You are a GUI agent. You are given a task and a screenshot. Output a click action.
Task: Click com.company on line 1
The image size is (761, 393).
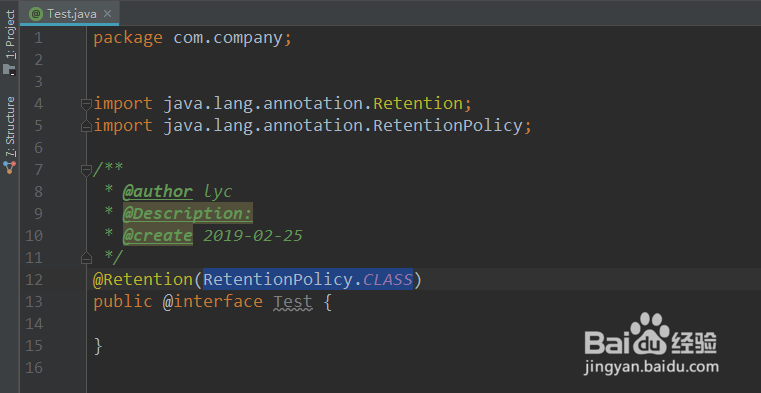[228, 38]
